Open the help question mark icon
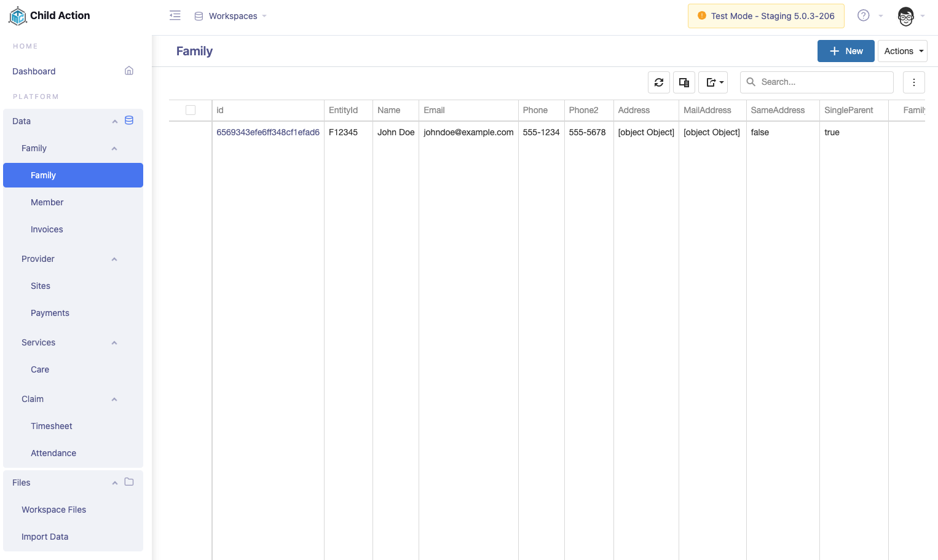This screenshot has width=938, height=560. point(862,15)
